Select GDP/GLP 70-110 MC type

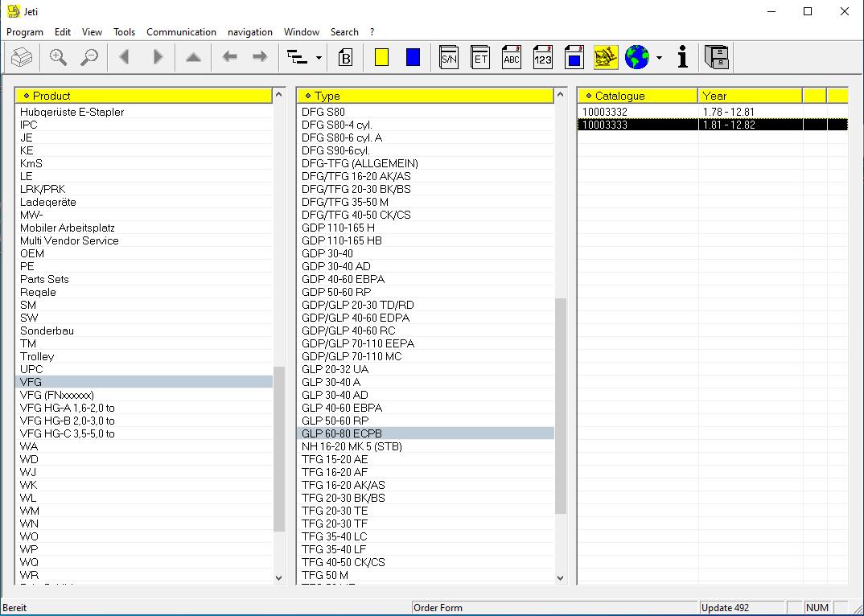click(x=426, y=356)
